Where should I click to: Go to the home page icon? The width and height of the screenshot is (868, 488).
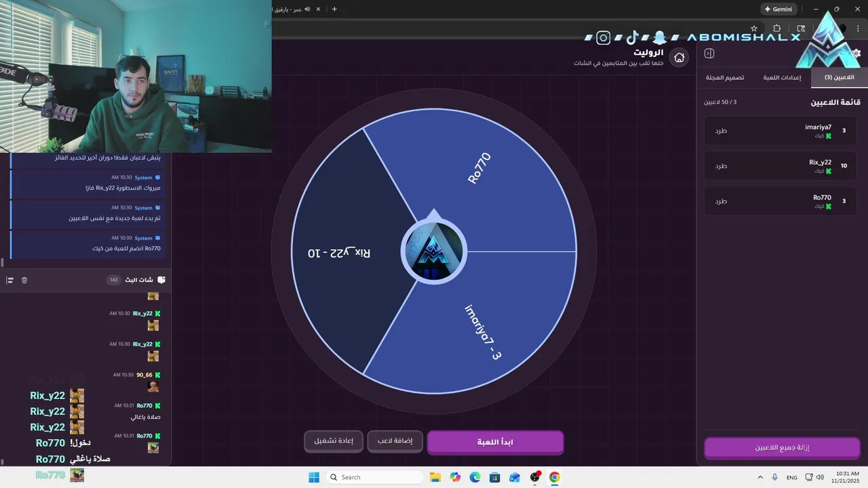tap(679, 58)
